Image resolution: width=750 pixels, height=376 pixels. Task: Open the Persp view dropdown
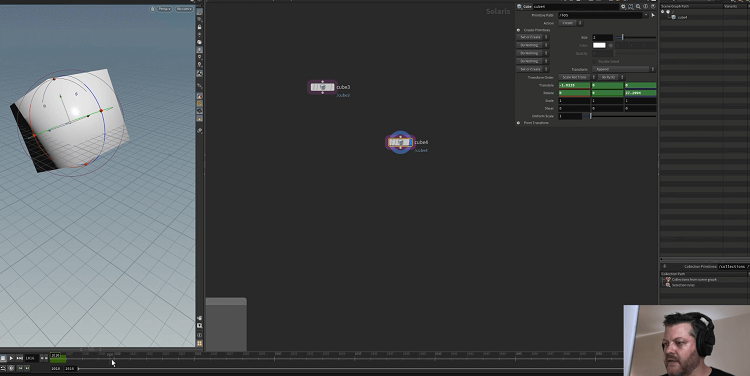(x=165, y=9)
